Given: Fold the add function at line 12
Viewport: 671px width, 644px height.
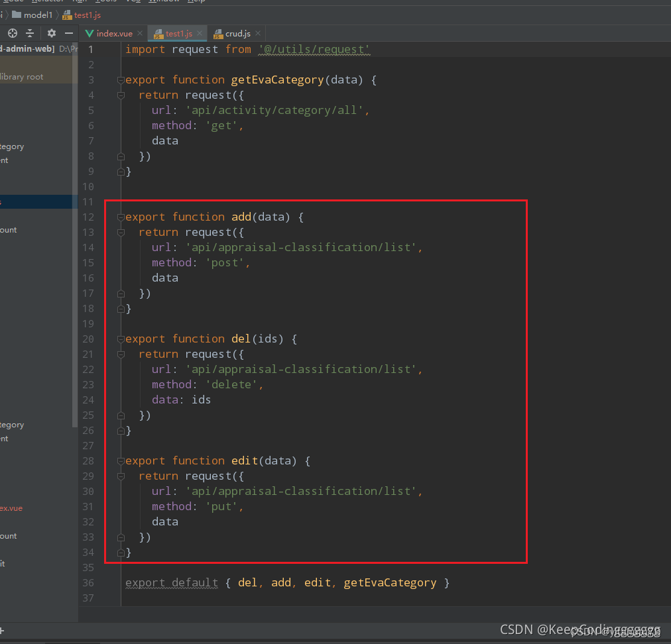Looking at the screenshot, I should coord(121,217).
